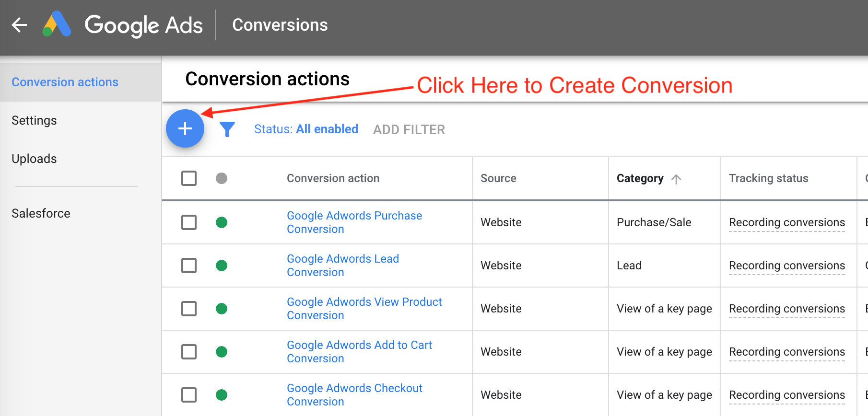
Task: Click View of a key page in Add to Cart row
Action: 664,352
